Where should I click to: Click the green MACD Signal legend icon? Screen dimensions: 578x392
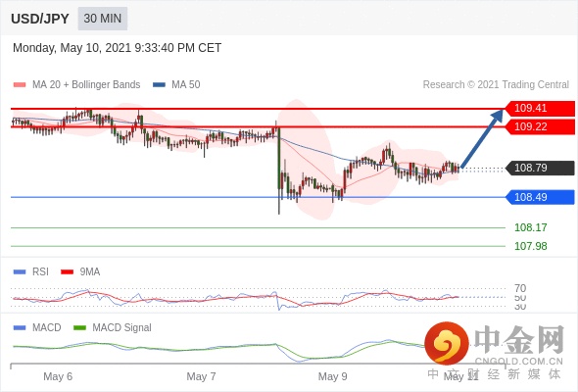[79, 328]
